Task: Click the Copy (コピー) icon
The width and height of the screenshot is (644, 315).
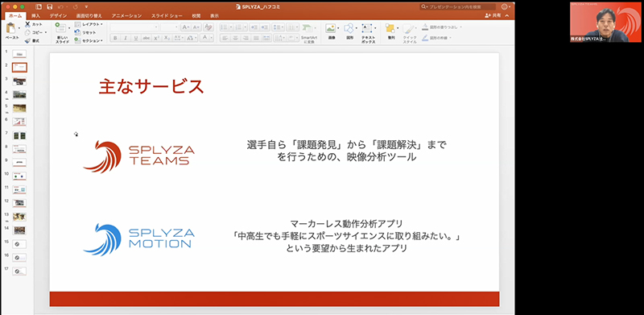Action: tap(28, 32)
